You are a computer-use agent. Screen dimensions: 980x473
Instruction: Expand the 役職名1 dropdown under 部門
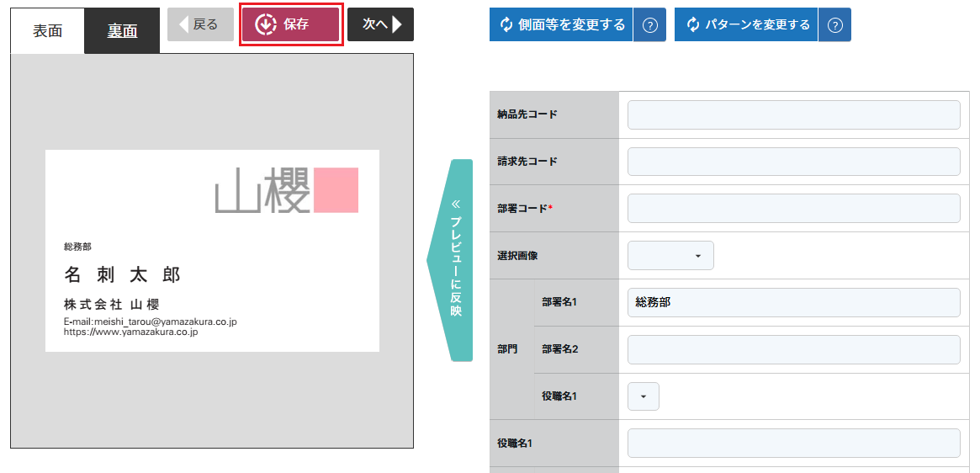644,396
